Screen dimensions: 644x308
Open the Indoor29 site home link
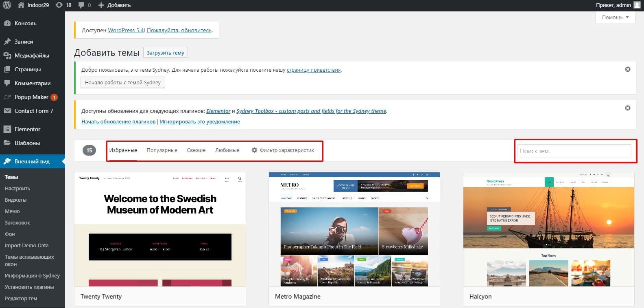click(33, 5)
